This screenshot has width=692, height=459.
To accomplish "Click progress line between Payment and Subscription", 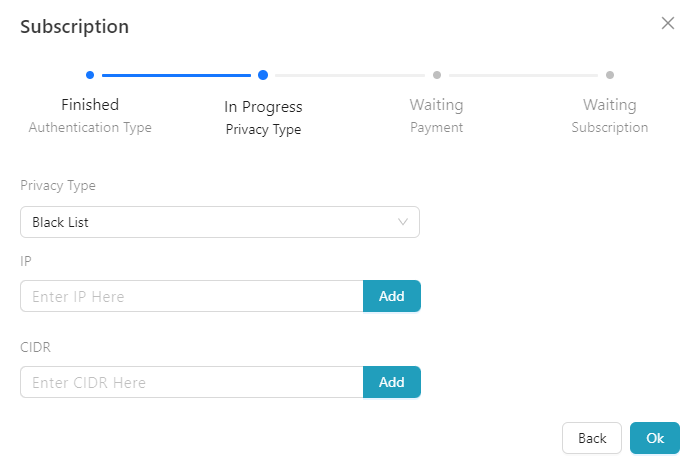I will (523, 74).
